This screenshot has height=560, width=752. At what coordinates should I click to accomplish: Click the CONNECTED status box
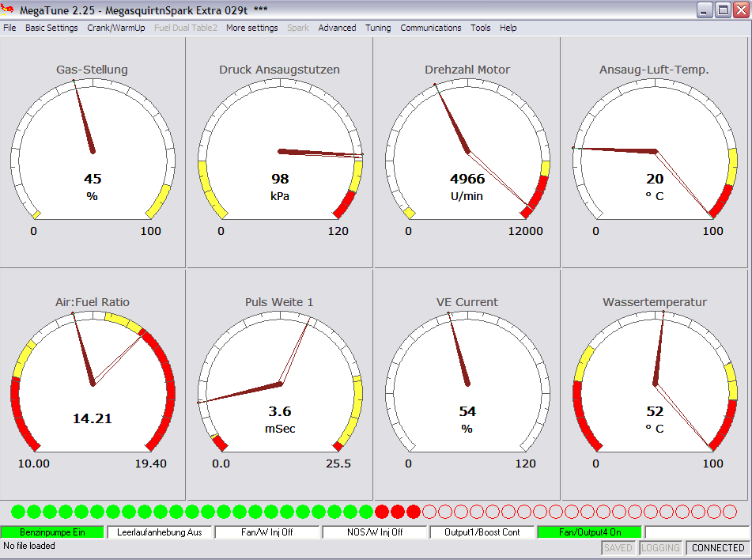pyautogui.click(x=718, y=547)
